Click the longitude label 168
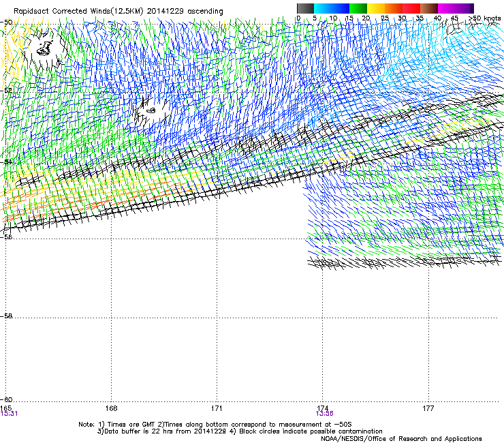The image size is (504, 443). pyautogui.click(x=111, y=408)
